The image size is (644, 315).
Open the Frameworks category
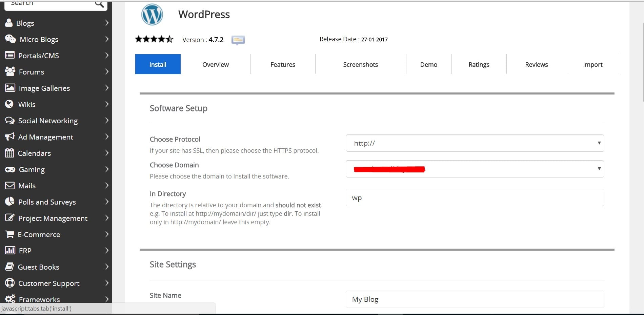pos(56,299)
